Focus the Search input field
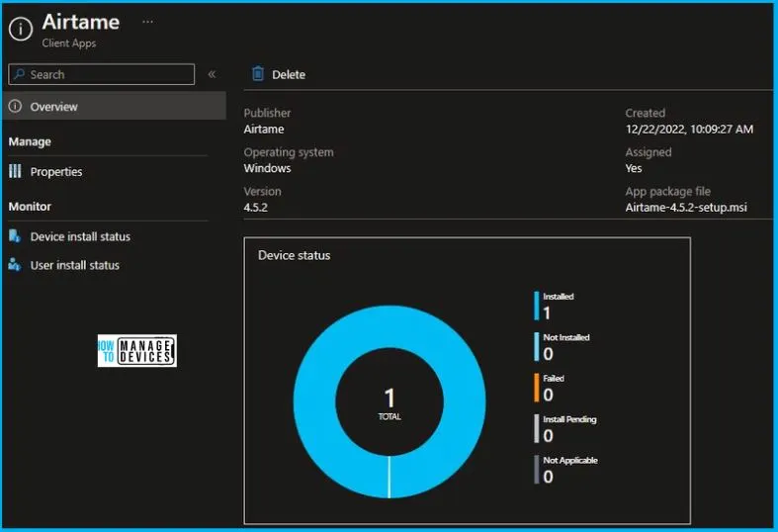 click(102, 74)
